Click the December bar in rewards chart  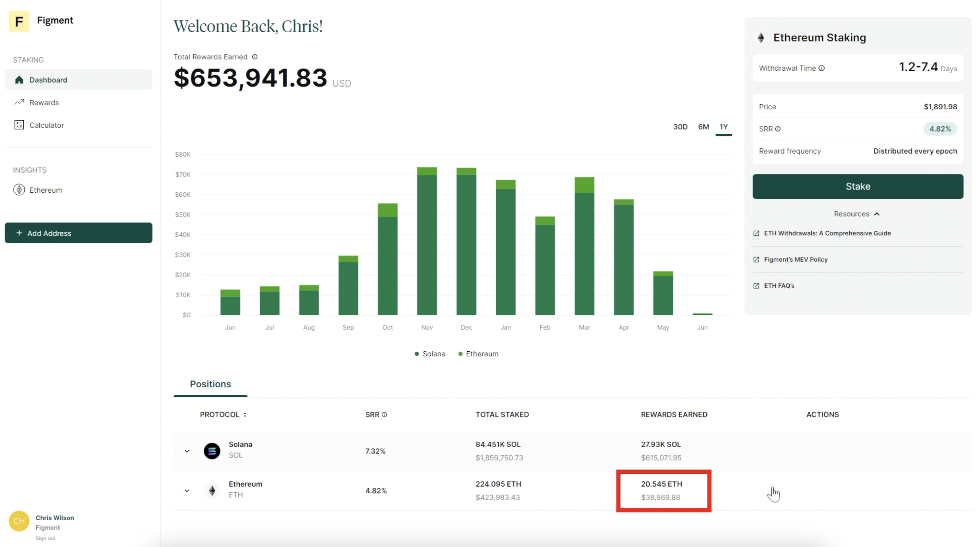(x=466, y=241)
